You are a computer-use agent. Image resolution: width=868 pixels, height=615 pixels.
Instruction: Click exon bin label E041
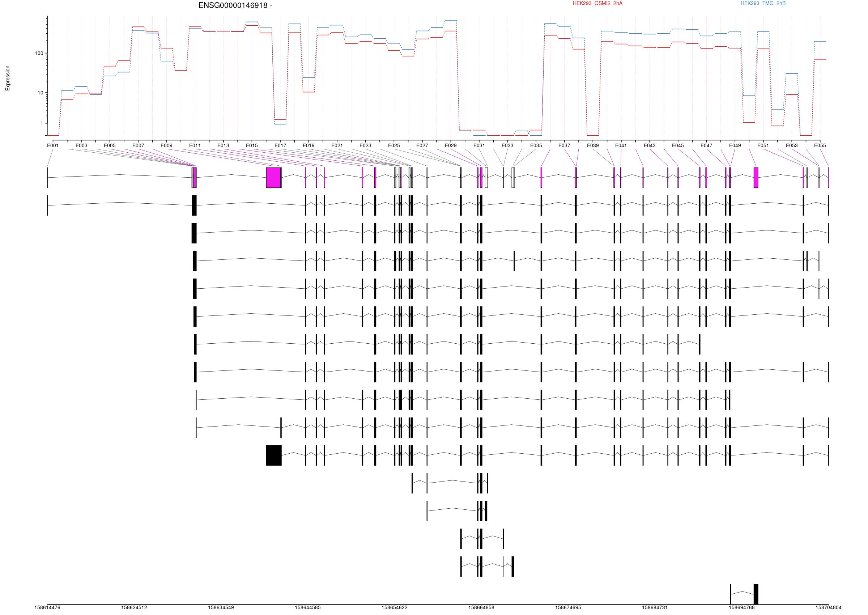click(x=621, y=145)
